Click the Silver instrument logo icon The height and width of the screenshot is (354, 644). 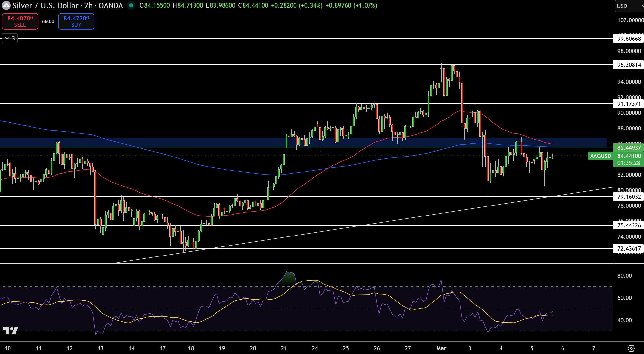click(6, 6)
